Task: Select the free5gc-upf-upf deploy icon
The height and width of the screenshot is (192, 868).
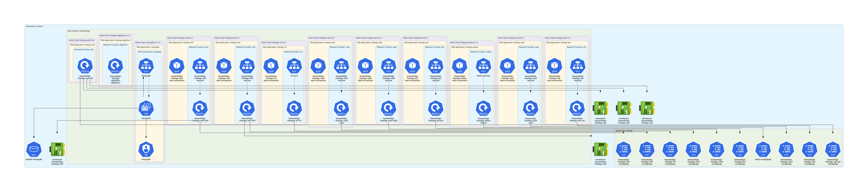Action: (x=85, y=66)
